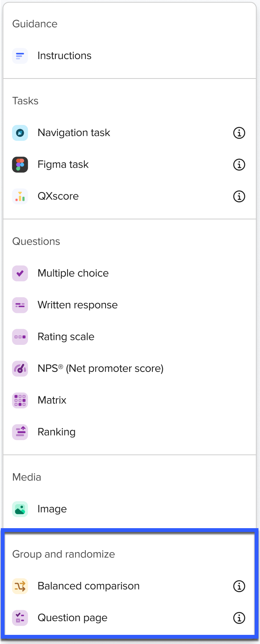Click the Balanced comparison shuffle icon
This screenshot has width=260, height=644.
pyautogui.click(x=20, y=586)
